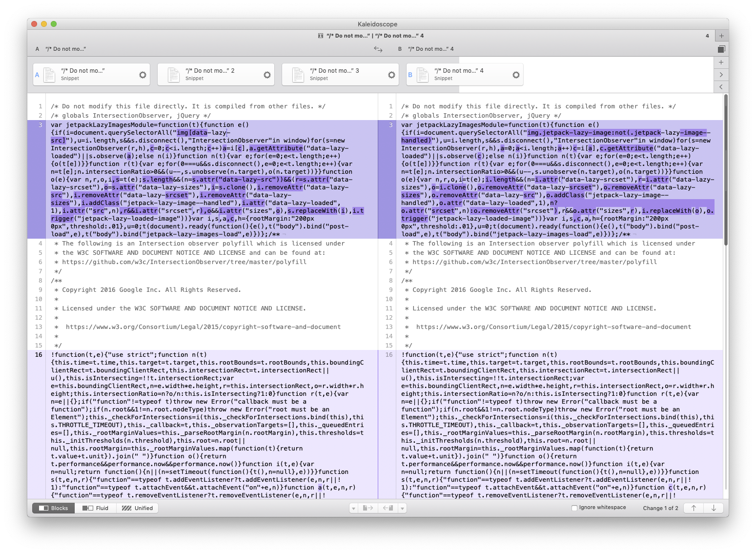The image size is (756, 553).
Task: Click globals IntersectionObserver line in right pane
Action: pyautogui.click(x=481, y=116)
